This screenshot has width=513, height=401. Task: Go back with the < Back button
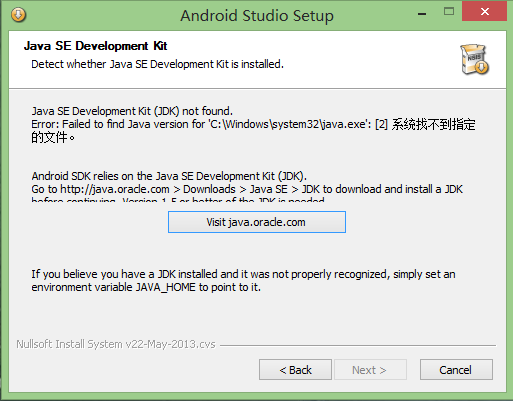[295, 370]
